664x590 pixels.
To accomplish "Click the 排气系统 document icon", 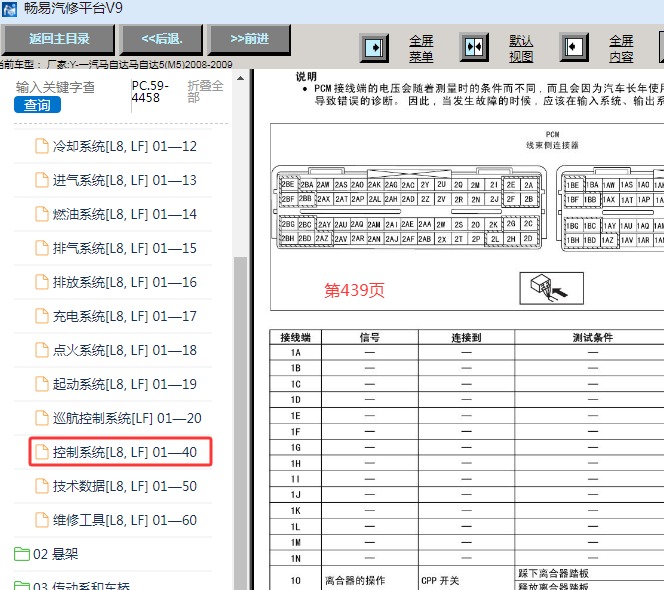I will click(42, 247).
